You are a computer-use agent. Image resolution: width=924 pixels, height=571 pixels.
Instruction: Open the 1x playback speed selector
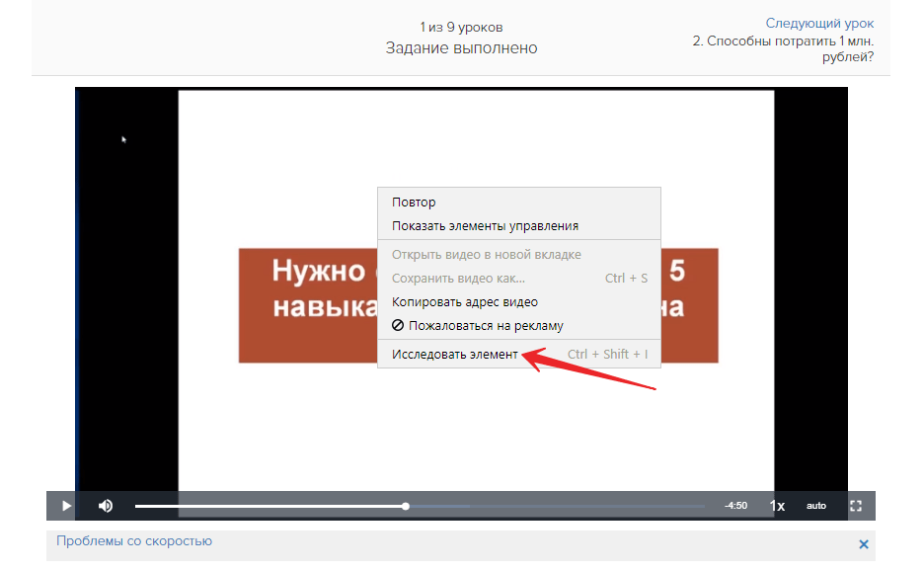click(x=777, y=506)
